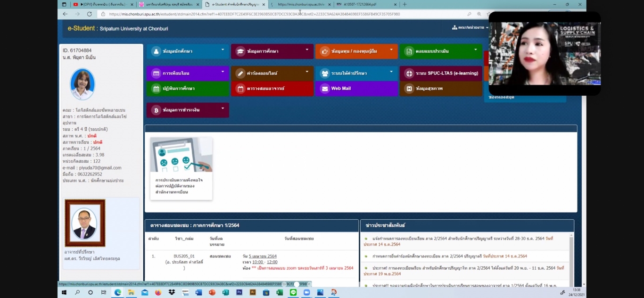Click course code BUS205_01 in table
Screen dimensions: 644x298
coord(184,257)
